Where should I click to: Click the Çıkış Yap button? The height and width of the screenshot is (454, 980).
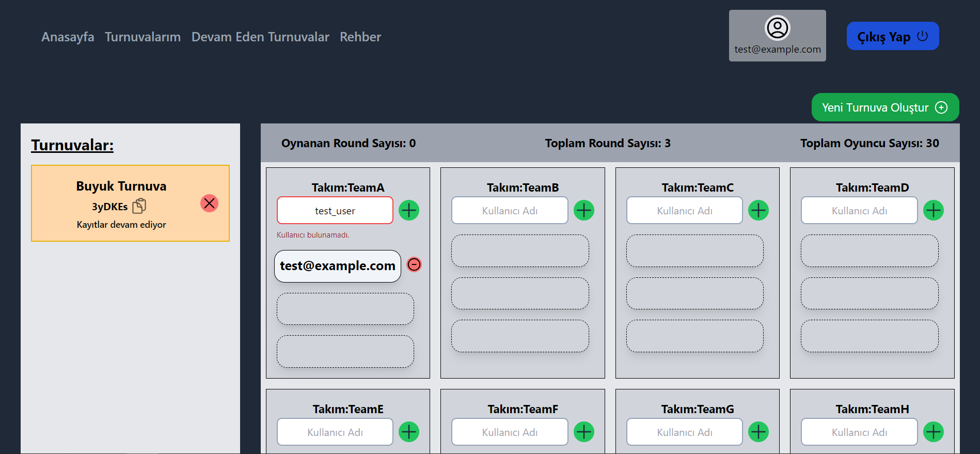click(x=893, y=36)
